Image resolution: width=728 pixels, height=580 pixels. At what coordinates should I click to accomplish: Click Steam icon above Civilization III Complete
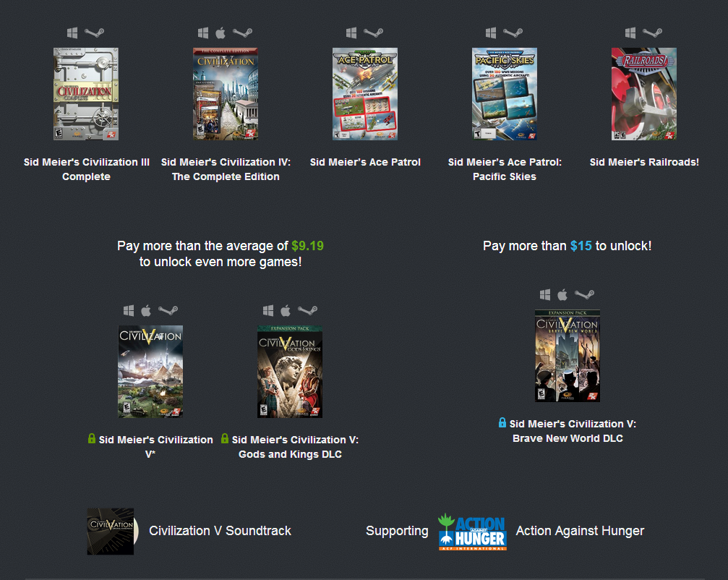point(94,33)
